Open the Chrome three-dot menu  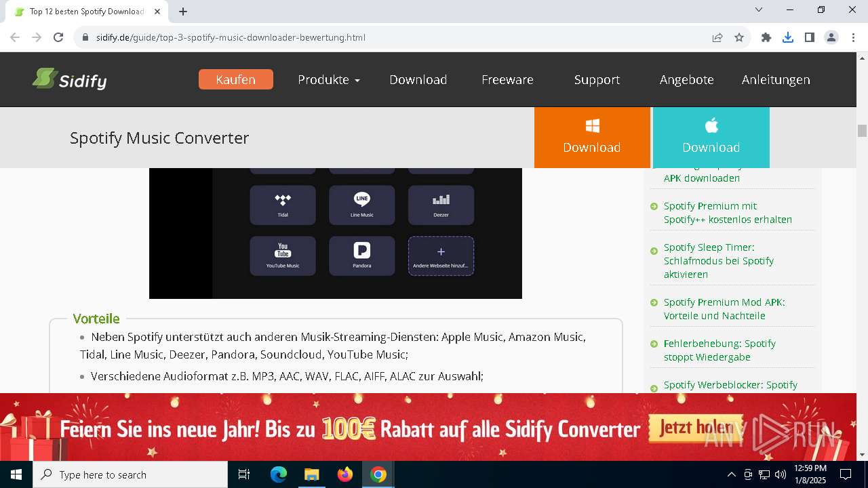pos(853,37)
